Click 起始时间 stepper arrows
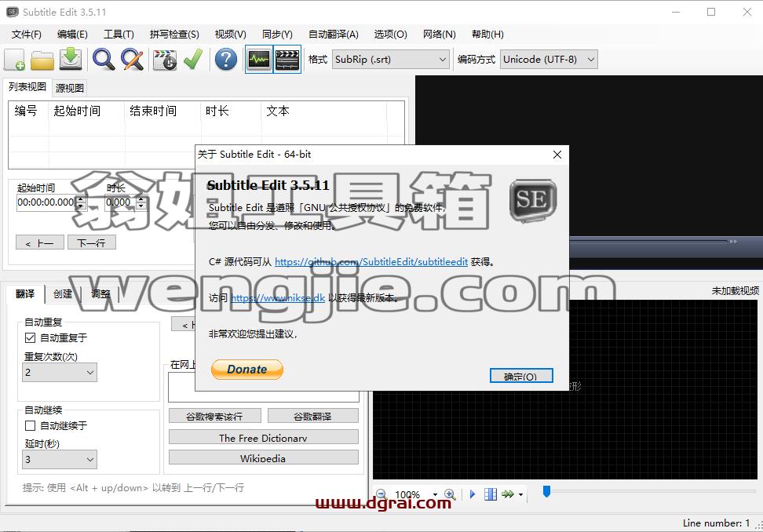The width and height of the screenshot is (763, 532). (x=81, y=202)
